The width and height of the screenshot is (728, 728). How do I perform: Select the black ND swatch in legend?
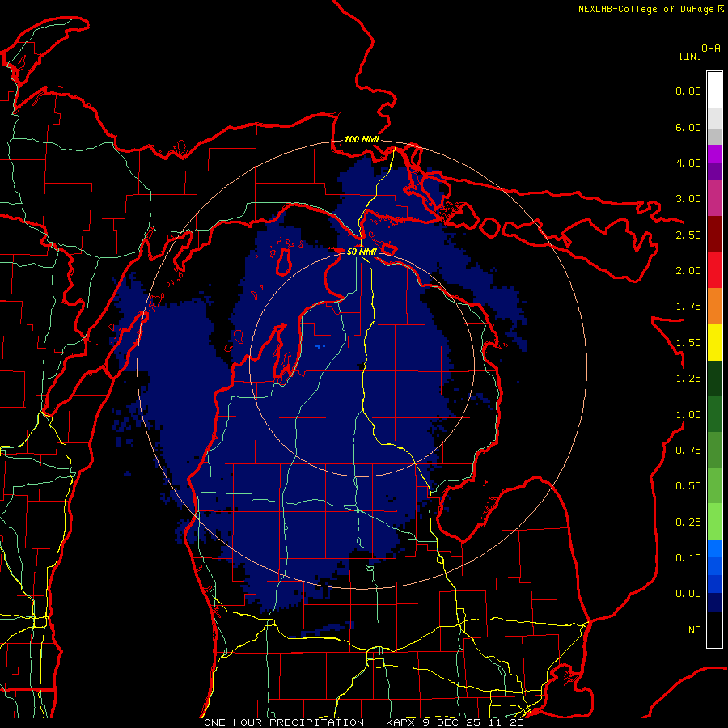(x=714, y=629)
